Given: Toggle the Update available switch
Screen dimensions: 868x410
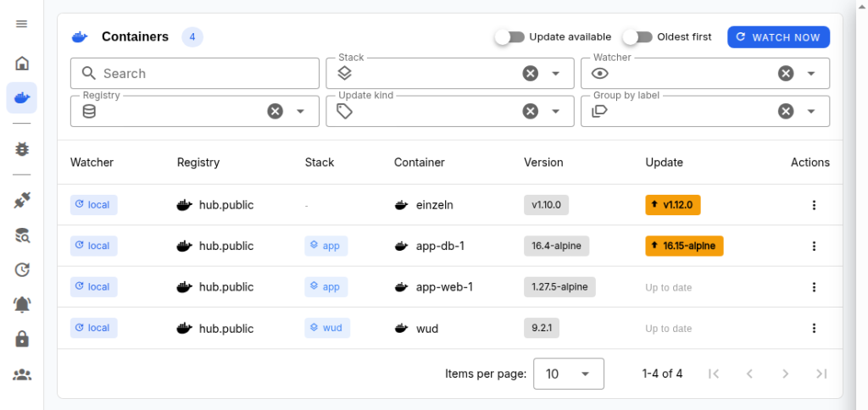Looking at the screenshot, I should [x=509, y=37].
